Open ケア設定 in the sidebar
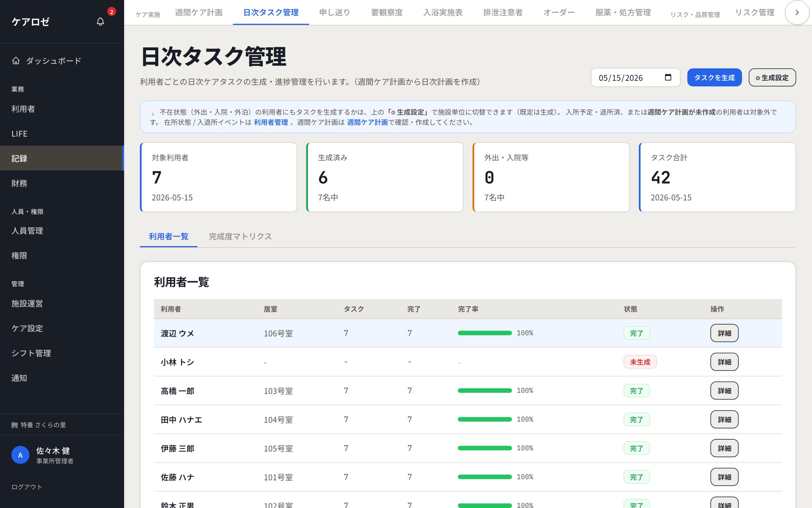 [x=62, y=328]
